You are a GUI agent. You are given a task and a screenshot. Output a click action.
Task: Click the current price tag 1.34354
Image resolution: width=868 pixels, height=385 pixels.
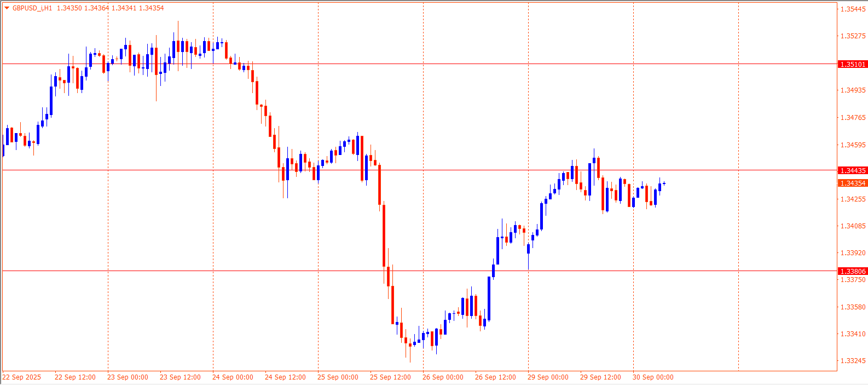853,183
